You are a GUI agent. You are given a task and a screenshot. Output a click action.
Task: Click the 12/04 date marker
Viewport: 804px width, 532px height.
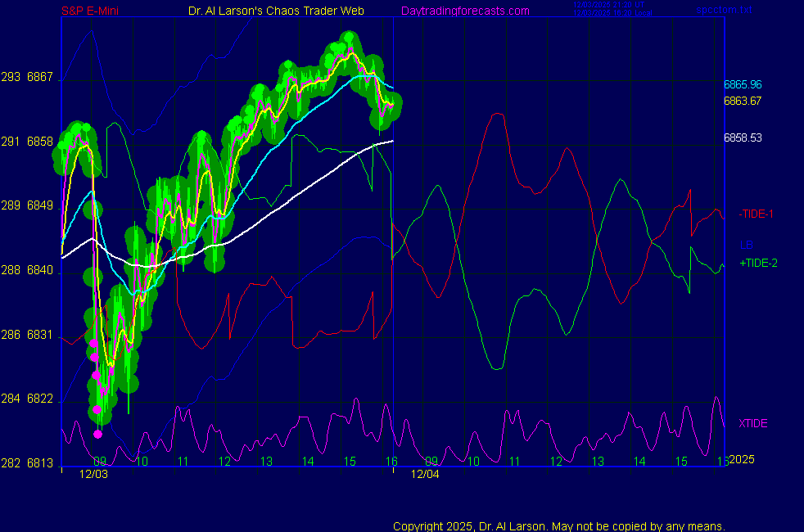click(425, 474)
